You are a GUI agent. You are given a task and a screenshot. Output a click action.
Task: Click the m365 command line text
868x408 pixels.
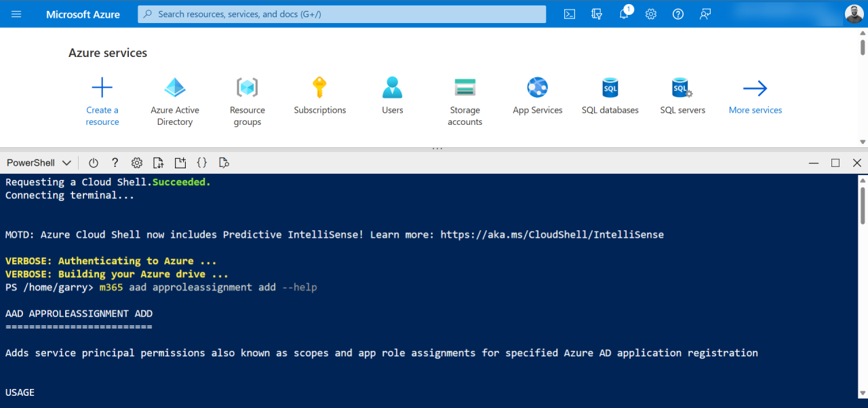click(x=208, y=287)
